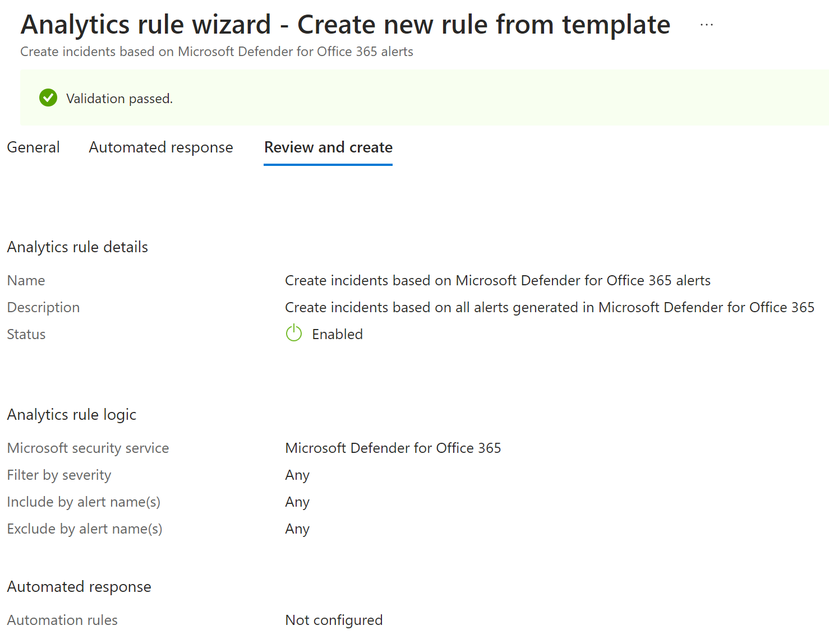Click the Not configured automation rules value
The height and width of the screenshot is (644, 829).
pyautogui.click(x=334, y=620)
